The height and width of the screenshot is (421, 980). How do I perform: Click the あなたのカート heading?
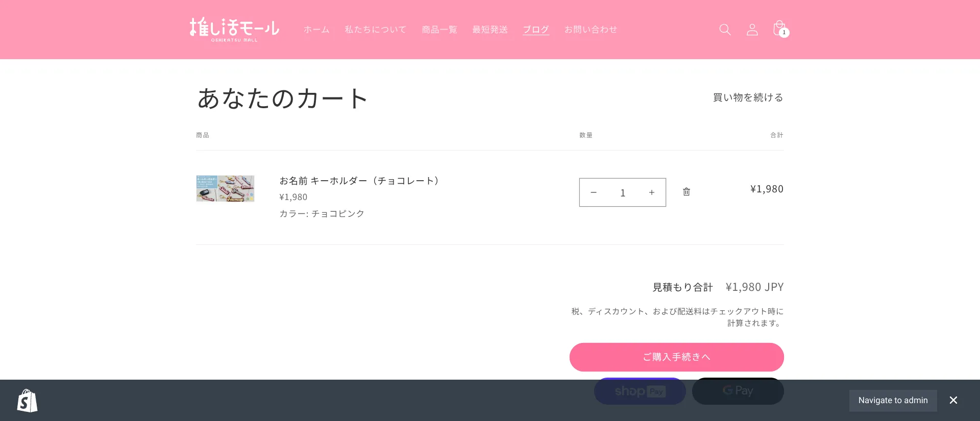click(282, 98)
